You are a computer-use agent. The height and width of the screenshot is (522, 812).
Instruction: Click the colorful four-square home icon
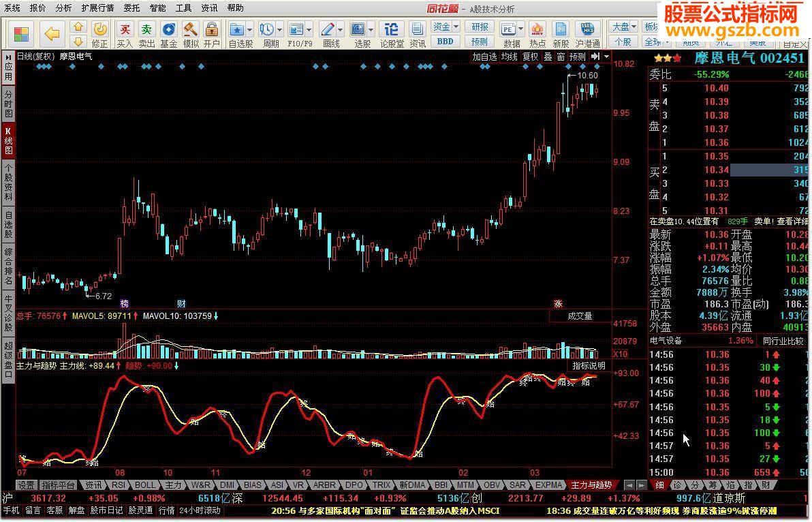pos(21,34)
